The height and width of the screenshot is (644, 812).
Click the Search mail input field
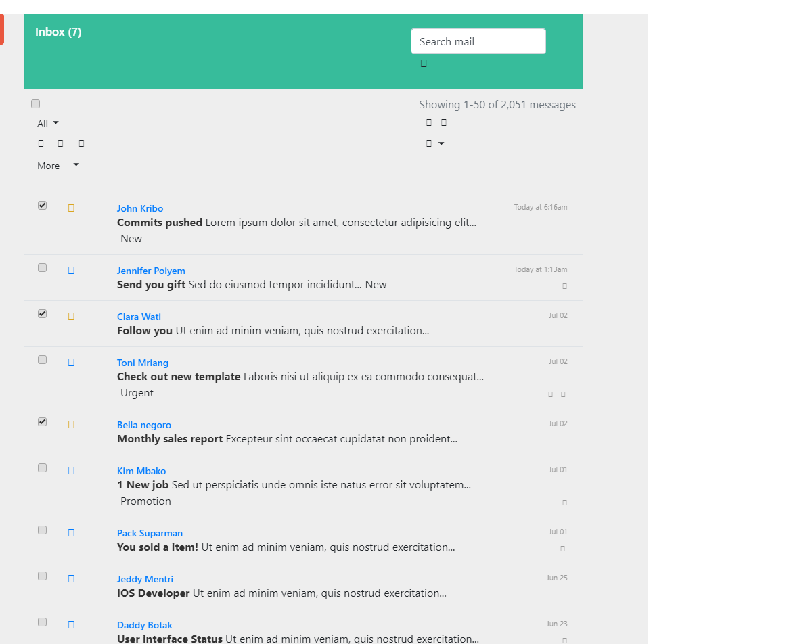tap(478, 41)
